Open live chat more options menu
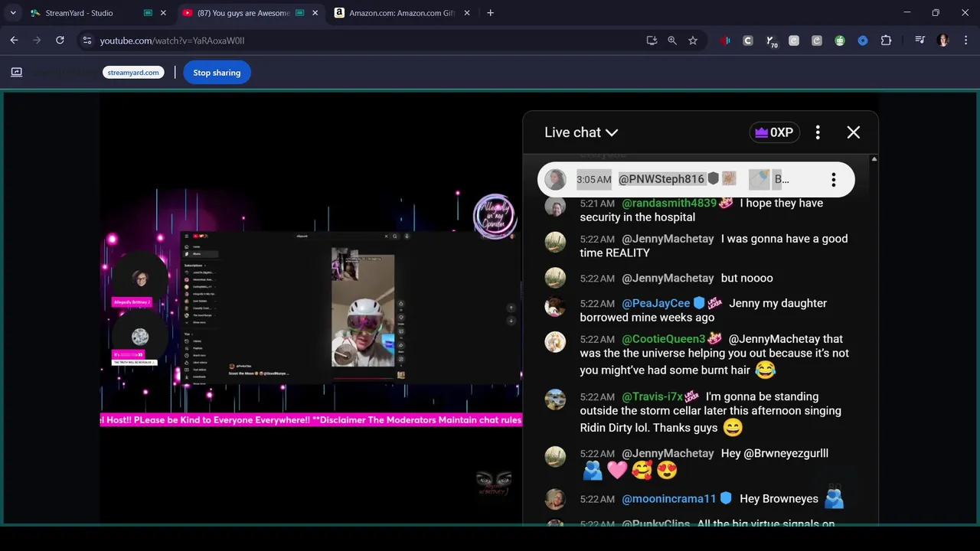This screenshot has width=980, height=551. pyautogui.click(x=818, y=132)
